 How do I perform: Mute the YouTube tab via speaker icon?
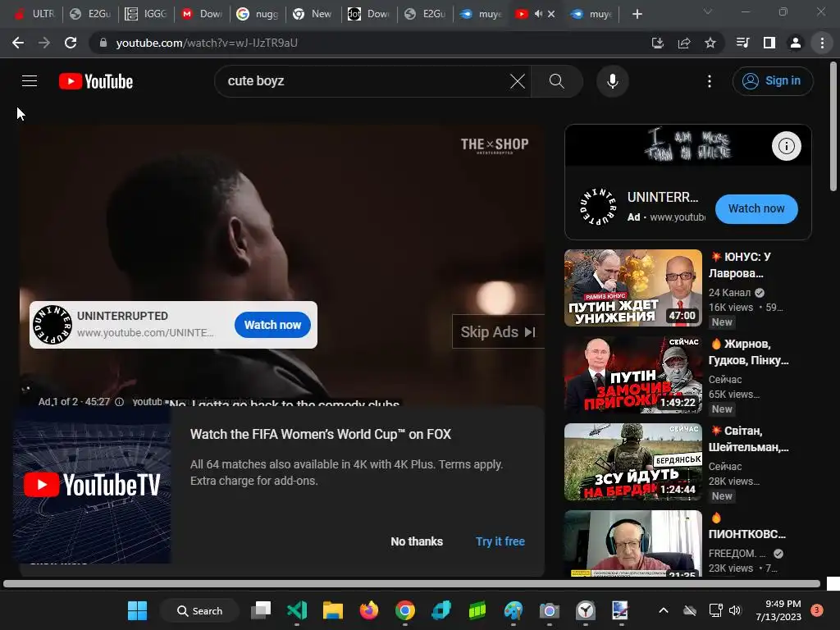point(538,14)
